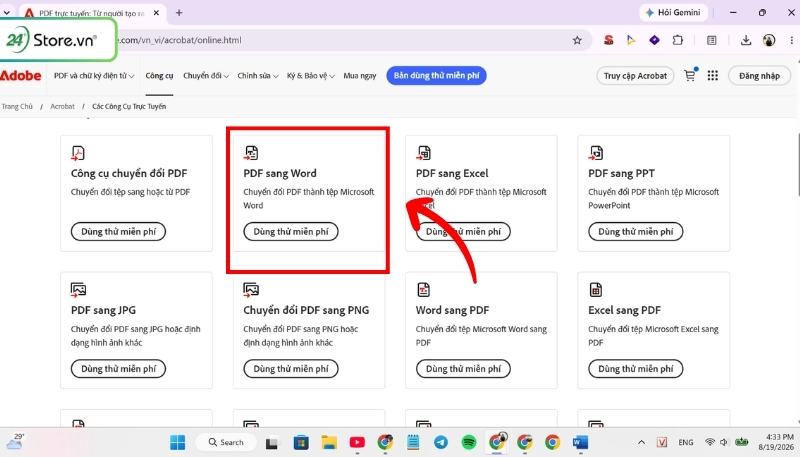800x457 pixels.
Task: Click the Đăng nhập button
Action: (759, 75)
